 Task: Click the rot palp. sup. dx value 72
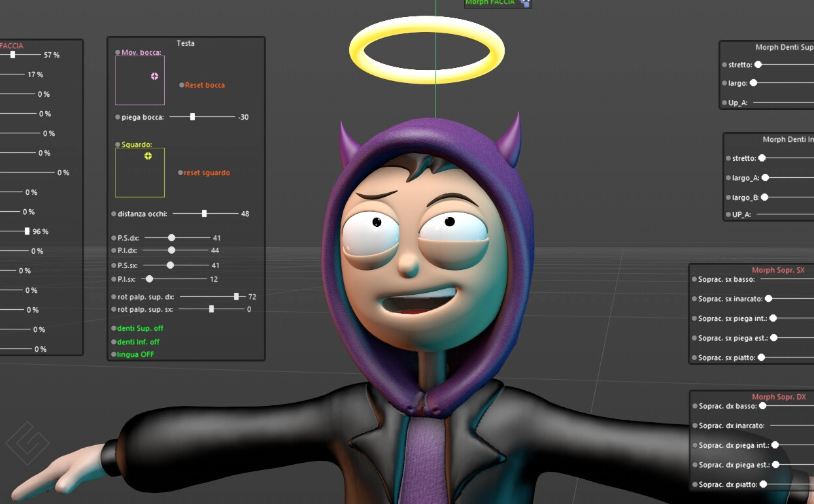point(252,297)
